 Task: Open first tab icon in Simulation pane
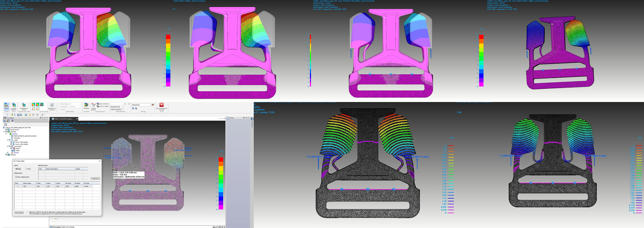tap(4, 121)
